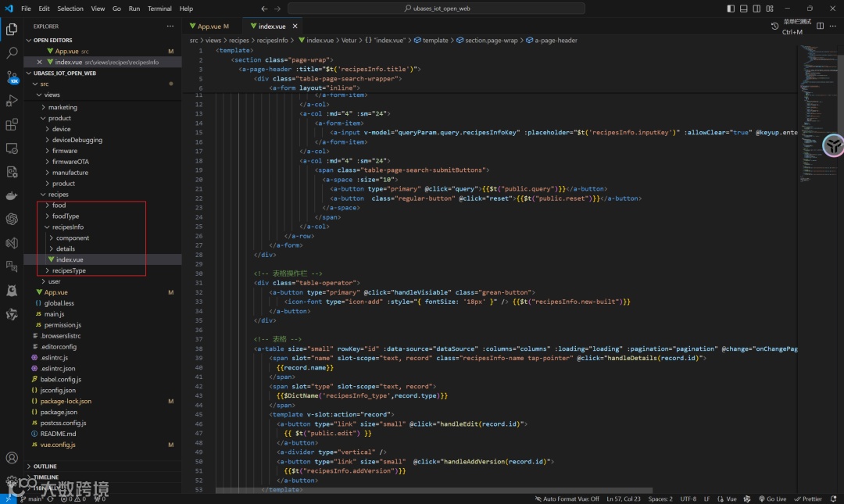Collapse the recipesInfo folder
Image resolution: width=844 pixels, height=504 pixels.
tap(67, 227)
